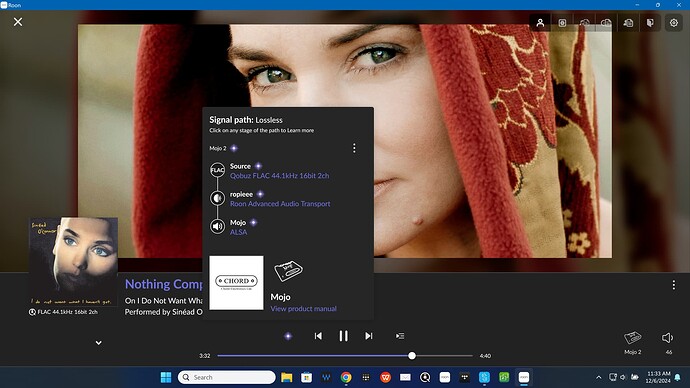
Task: Click the Mojo speaker output stage icon
Action: point(217,227)
